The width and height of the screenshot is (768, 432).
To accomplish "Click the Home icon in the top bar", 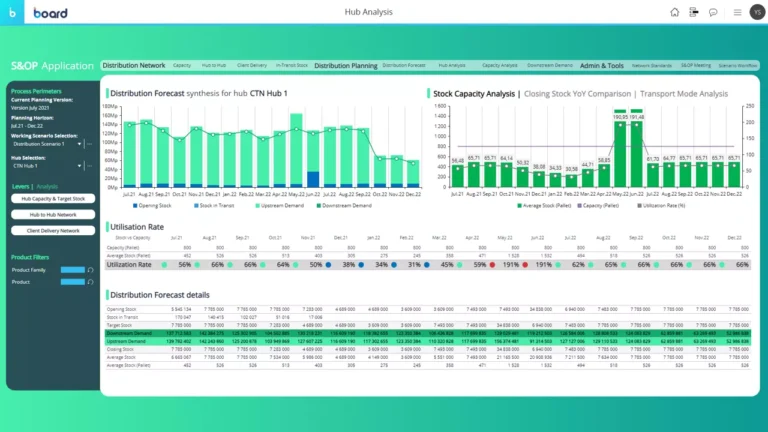I will (x=674, y=12).
